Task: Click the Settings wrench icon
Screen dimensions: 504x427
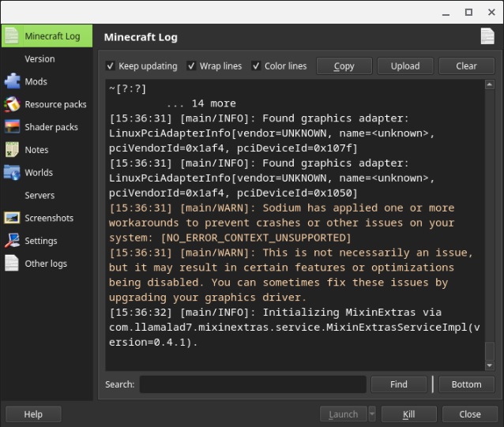Action: point(12,241)
